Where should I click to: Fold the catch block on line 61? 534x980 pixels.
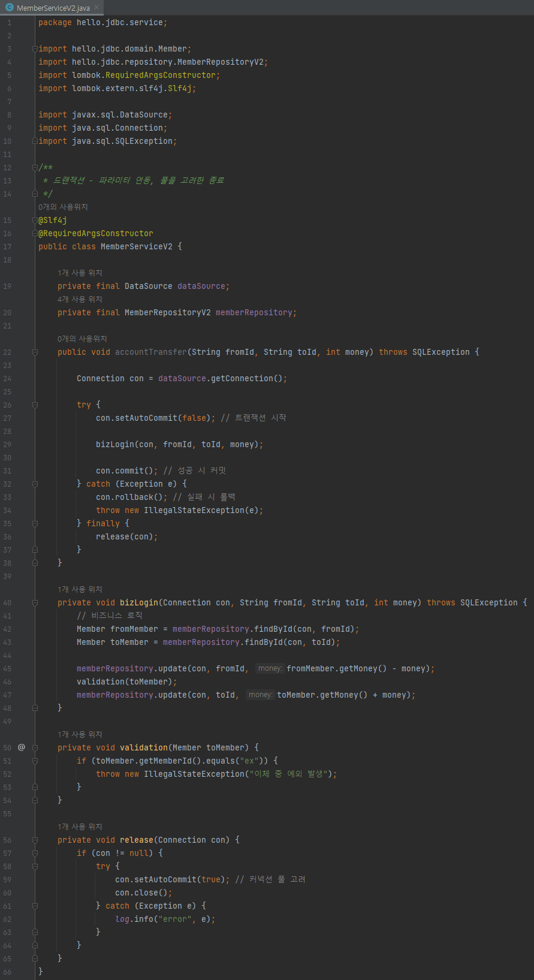pos(35,906)
